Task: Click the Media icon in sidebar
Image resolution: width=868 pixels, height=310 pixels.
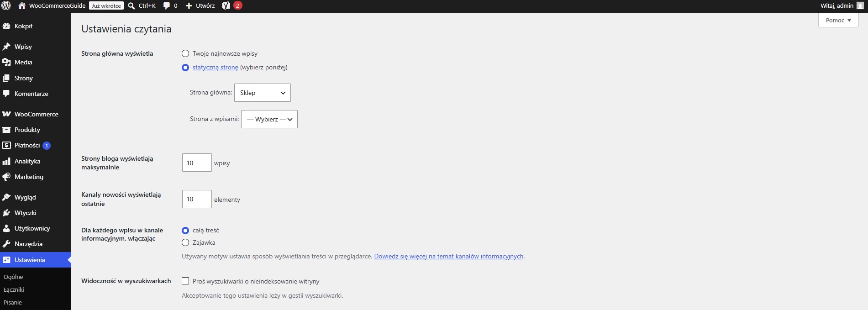Action: pyautogui.click(x=6, y=62)
